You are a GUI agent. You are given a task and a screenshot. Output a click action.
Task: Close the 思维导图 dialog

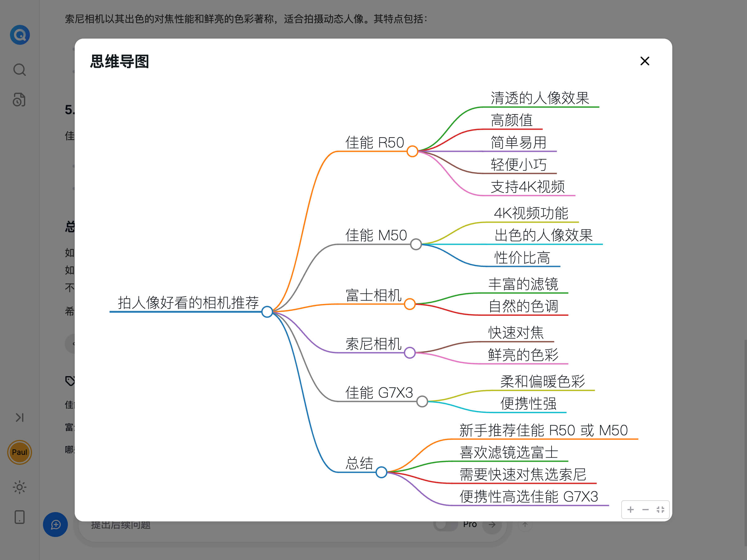[645, 61]
